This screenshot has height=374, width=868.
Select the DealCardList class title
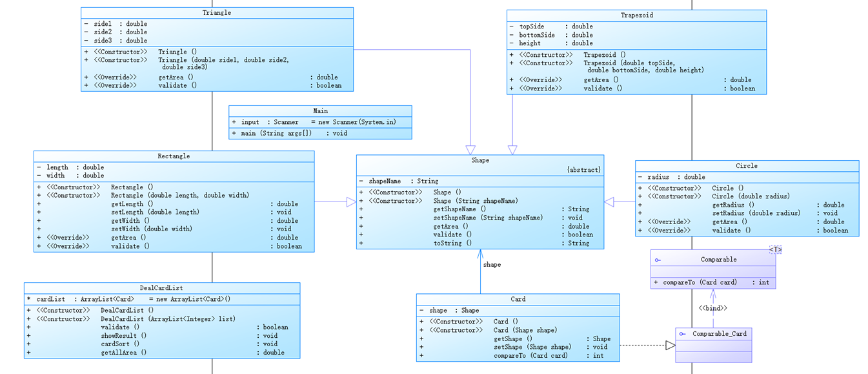point(161,288)
